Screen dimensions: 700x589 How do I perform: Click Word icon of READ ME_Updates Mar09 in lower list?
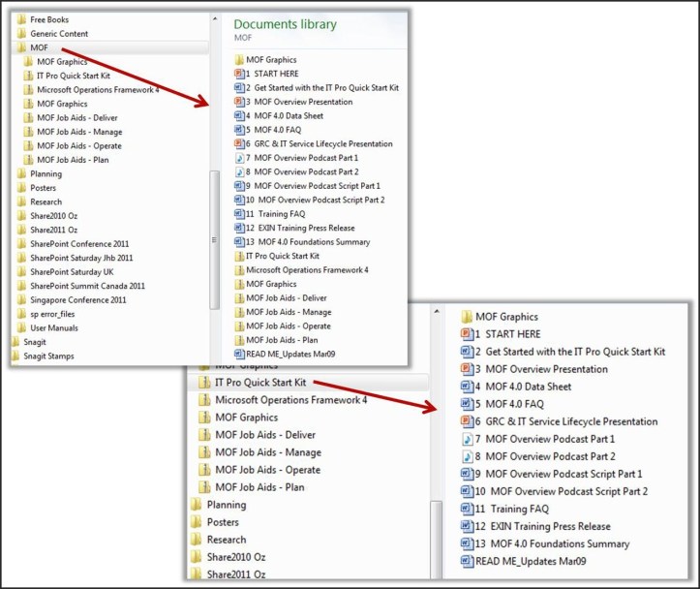pos(467,561)
